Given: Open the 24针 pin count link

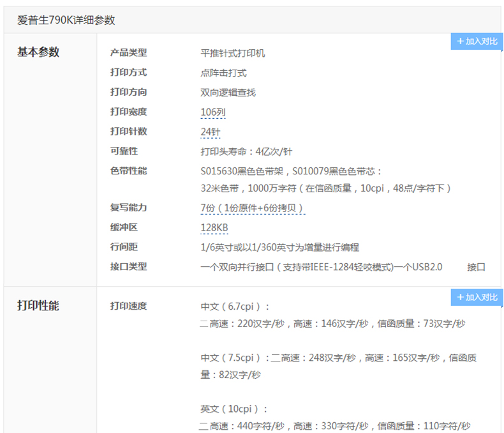Looking at the screenshot, I should tap(211, 132).
